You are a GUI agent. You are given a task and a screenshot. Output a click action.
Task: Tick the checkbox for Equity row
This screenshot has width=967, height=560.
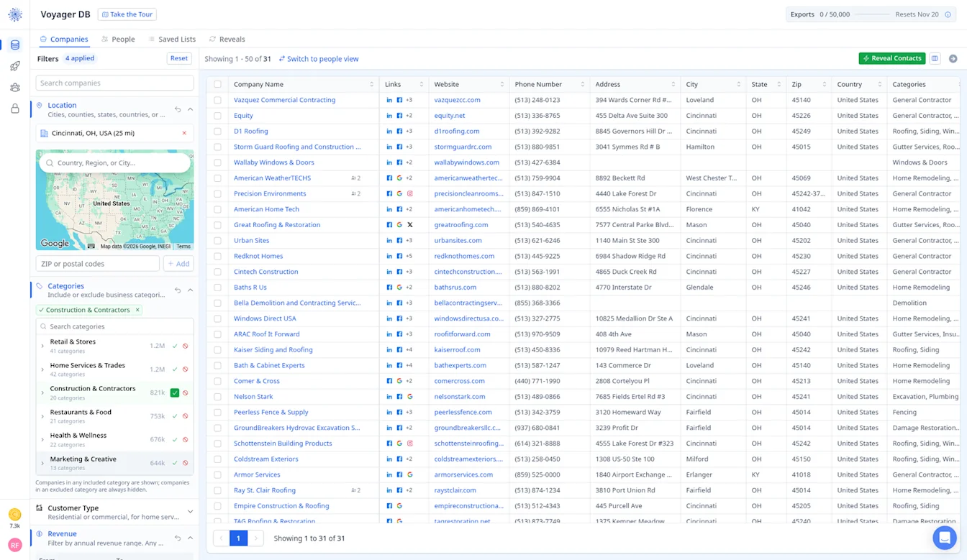[218, 116]
